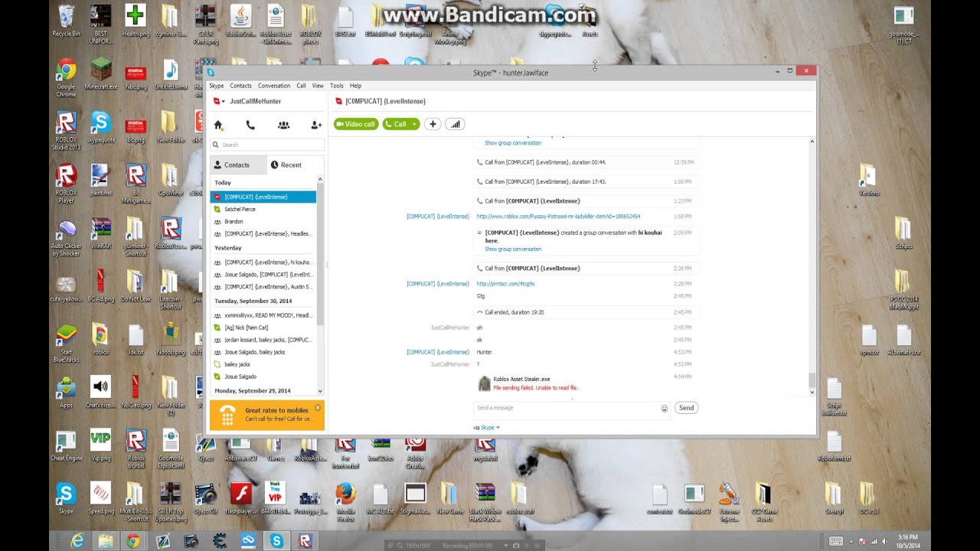Open the Call button dropdown arrow
Screen dimensions: 980x551
tap(415, 124)
